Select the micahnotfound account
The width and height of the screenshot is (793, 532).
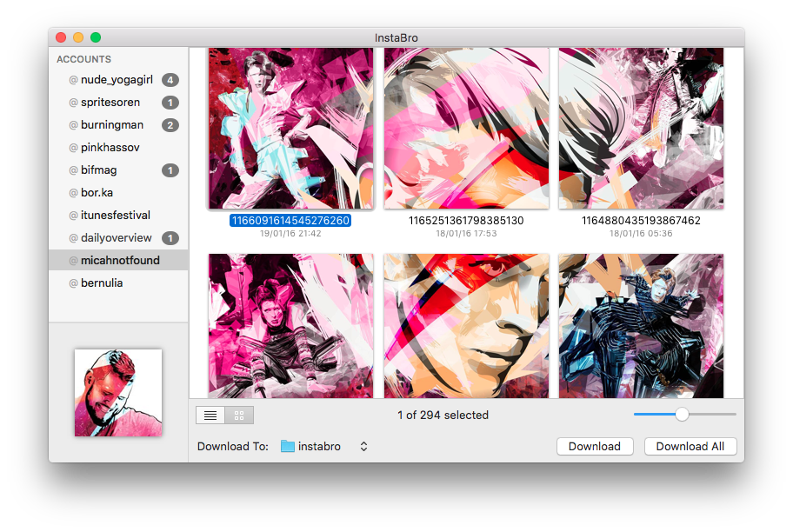(118, 261)
